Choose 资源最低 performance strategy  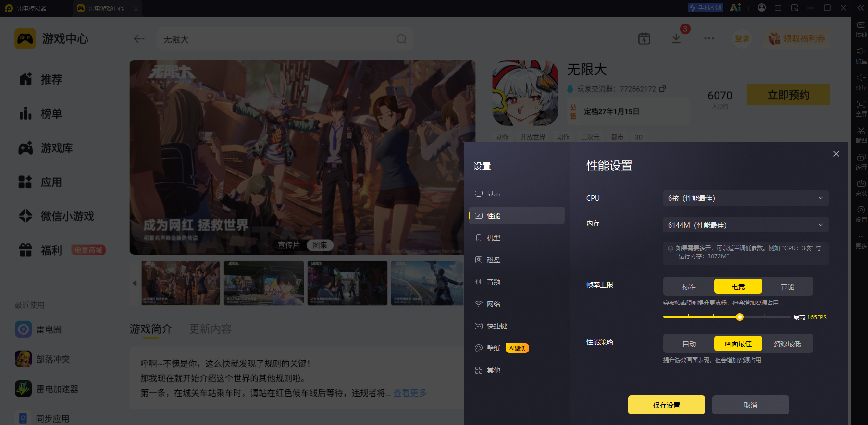click(787, 343)
